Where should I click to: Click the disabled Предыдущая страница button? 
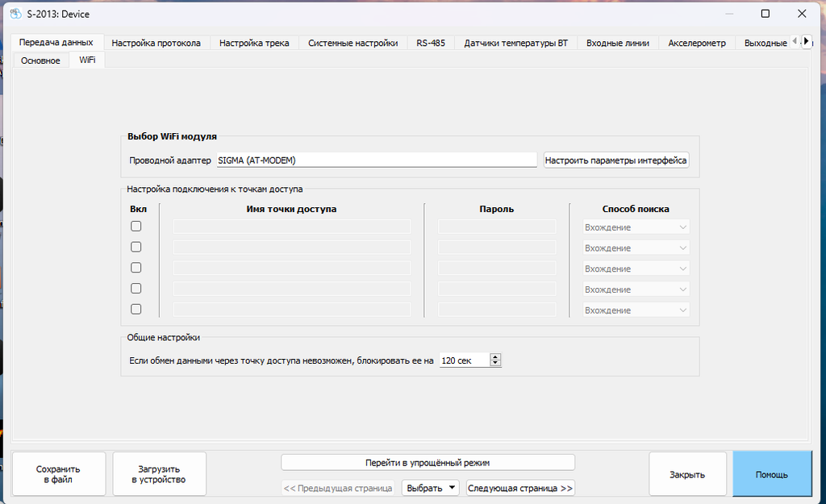[x=338, y=488]
